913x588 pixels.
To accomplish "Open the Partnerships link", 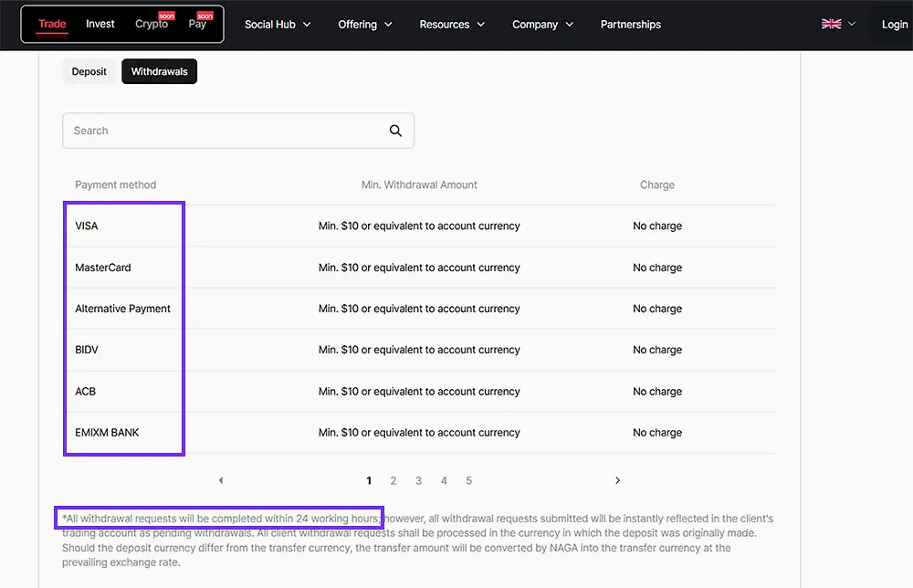I will point(631,25).
